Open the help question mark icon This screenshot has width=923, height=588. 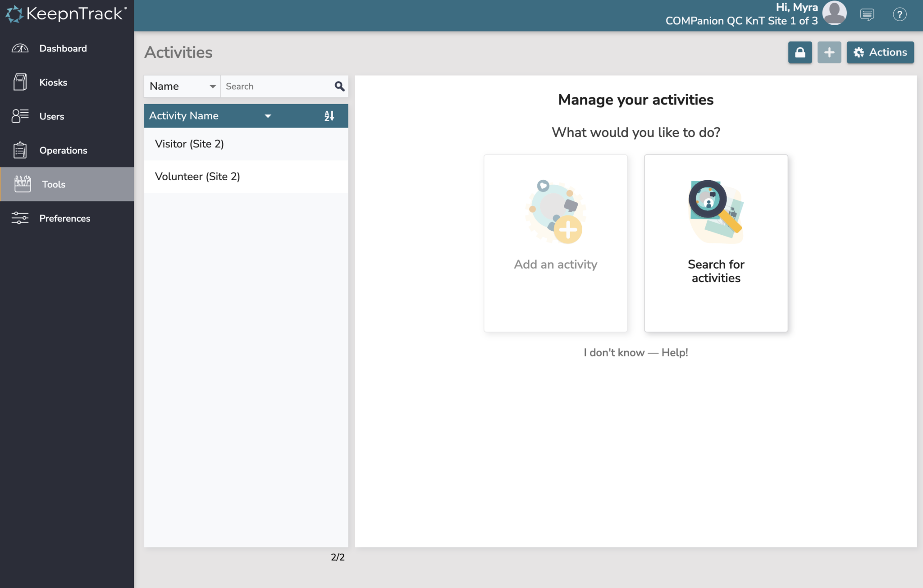point(900,14)
